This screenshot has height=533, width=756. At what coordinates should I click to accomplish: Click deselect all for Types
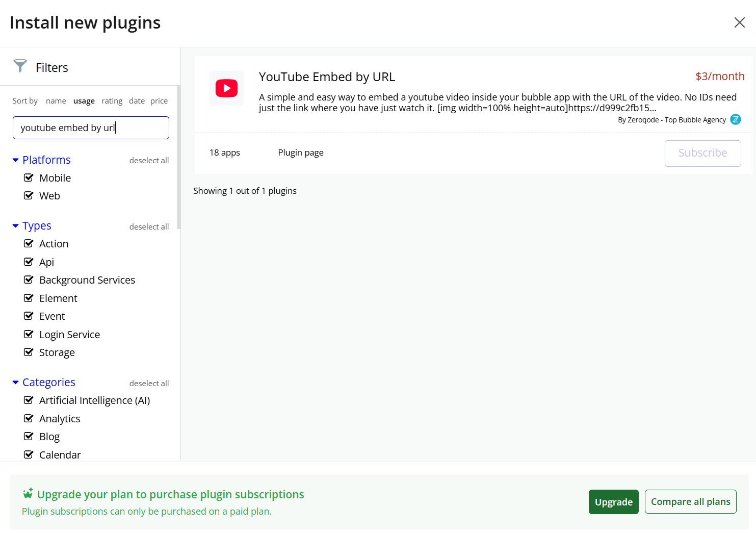point(149,226)
